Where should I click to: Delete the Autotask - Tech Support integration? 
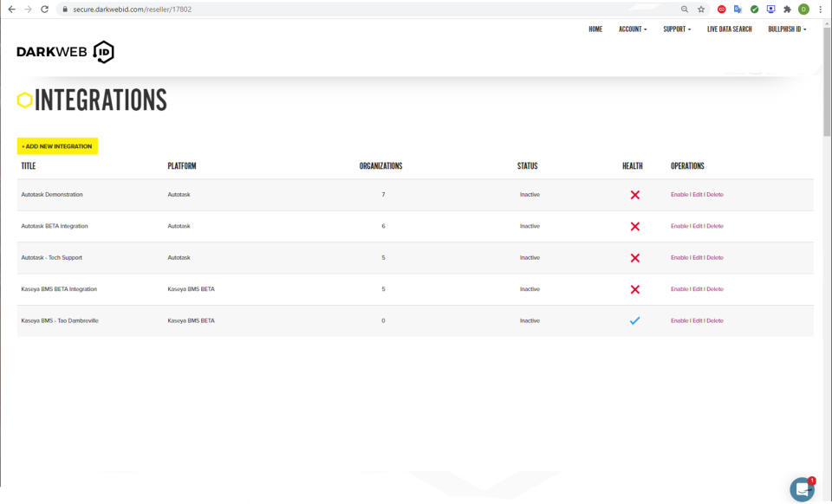(715, 257)
